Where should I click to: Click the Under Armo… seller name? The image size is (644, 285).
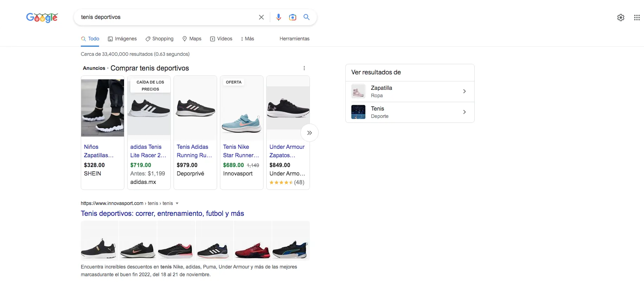coord(287,173)
